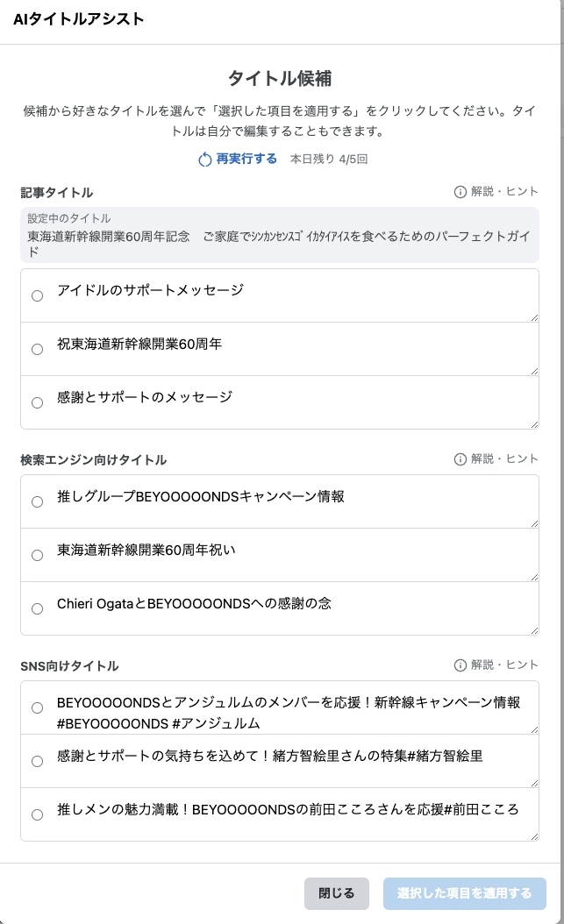Choose the #アンジュルム SNS title radio
This screenshot has width=564, height=924.
point(37,707)
